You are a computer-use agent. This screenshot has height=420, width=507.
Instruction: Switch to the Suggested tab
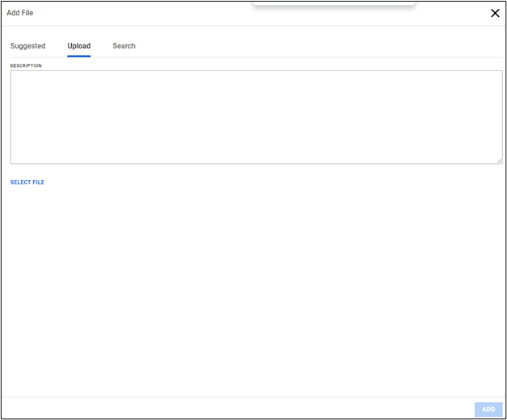(27, 46)
